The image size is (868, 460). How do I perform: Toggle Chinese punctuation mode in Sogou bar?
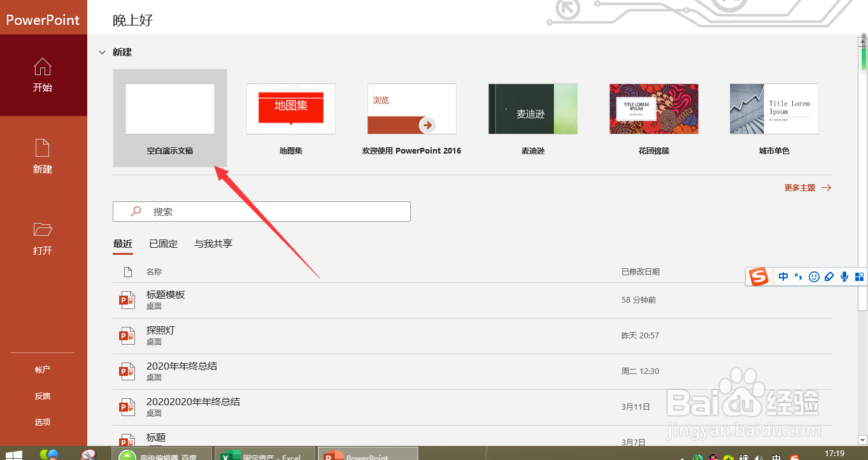[x=798, y=277]
